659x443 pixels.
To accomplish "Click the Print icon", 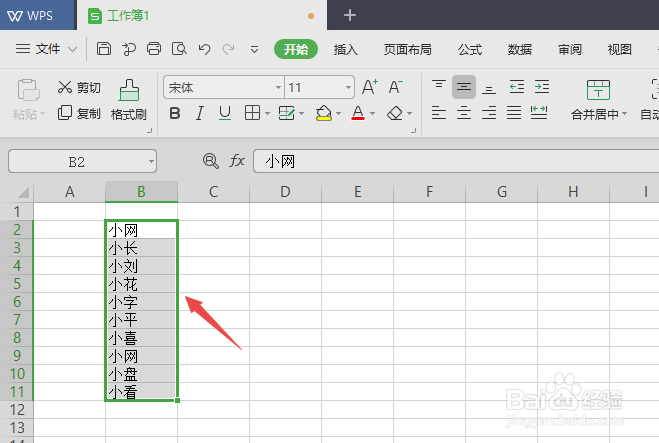I will (x=154, y=49).
